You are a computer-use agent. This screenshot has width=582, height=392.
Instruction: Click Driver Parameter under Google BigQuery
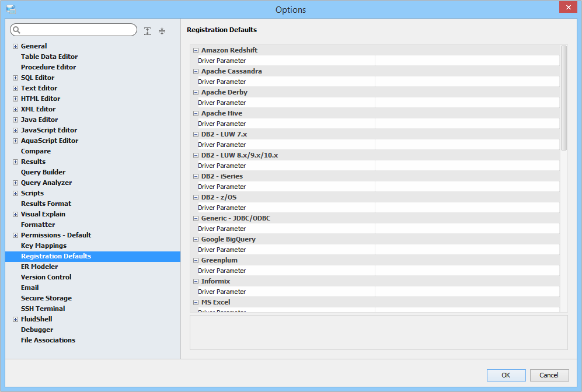[222, 250]
